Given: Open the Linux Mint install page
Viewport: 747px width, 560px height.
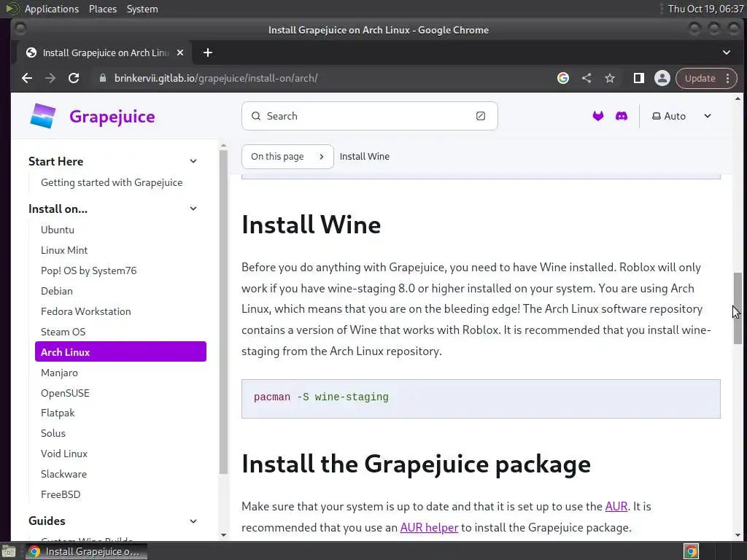Looking at the screenshot, I should pyautogui.click(x=64, y=250).
